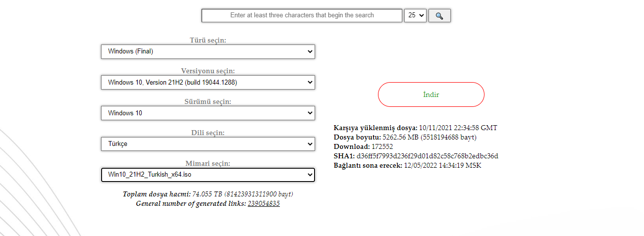Click the Download count 172552
The width and height of the screenshot is (644, 236).
pyautogui.click(x=382, y=146)
